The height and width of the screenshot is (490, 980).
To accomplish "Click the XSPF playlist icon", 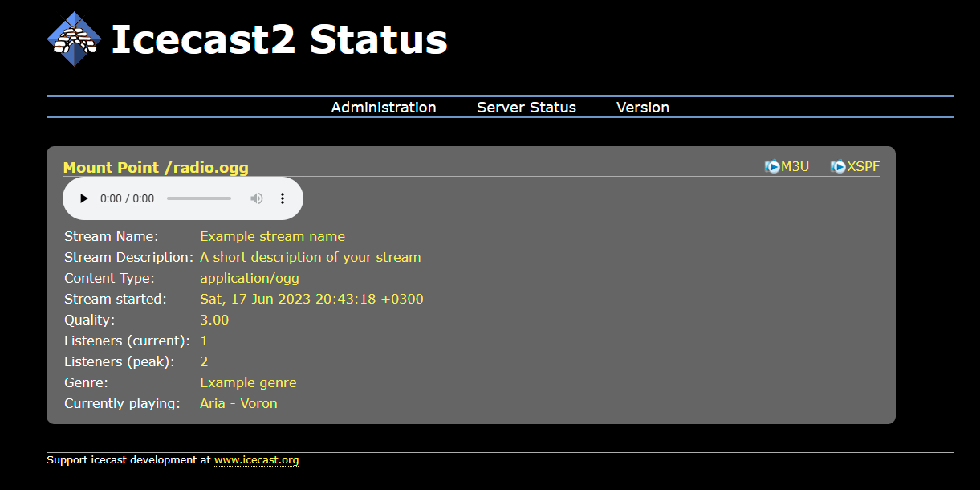I will [x=838, y=167].
